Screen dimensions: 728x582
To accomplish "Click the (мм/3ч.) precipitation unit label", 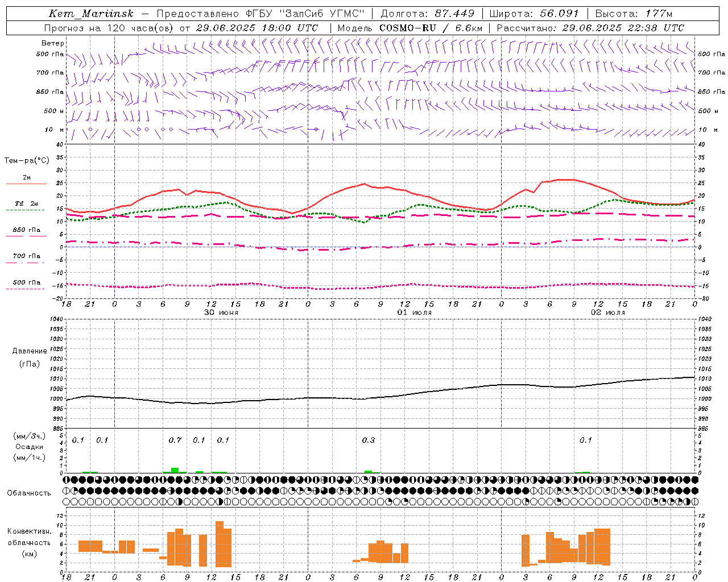I will [30, 436].
